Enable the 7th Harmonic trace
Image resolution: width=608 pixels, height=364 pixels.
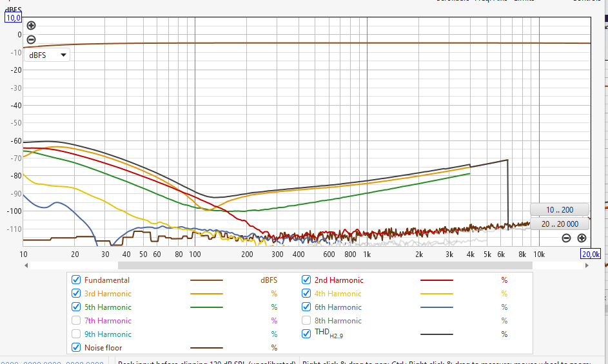pos(76,321)
